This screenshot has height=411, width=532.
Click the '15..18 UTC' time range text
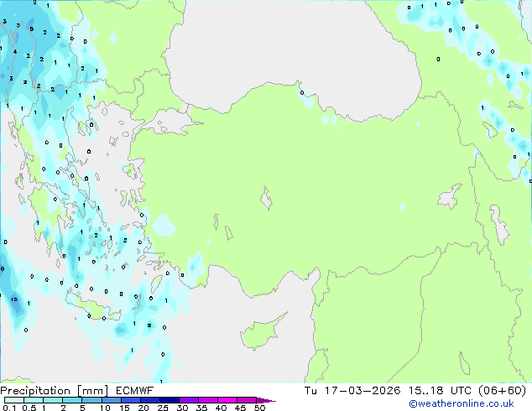[x=440, y=391]
